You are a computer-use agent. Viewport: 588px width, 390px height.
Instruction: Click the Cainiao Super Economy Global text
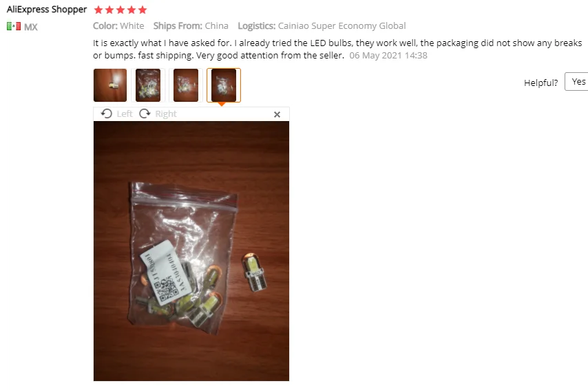[342, 26]
